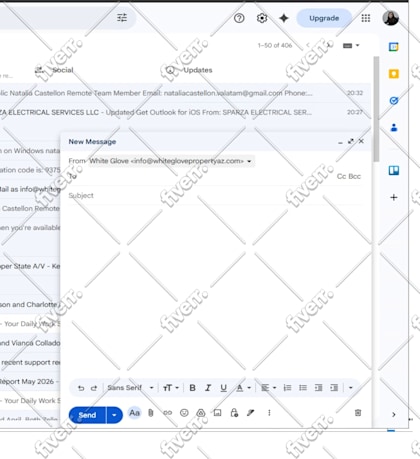Add Bcc recipients

click(x=355, y=176)
